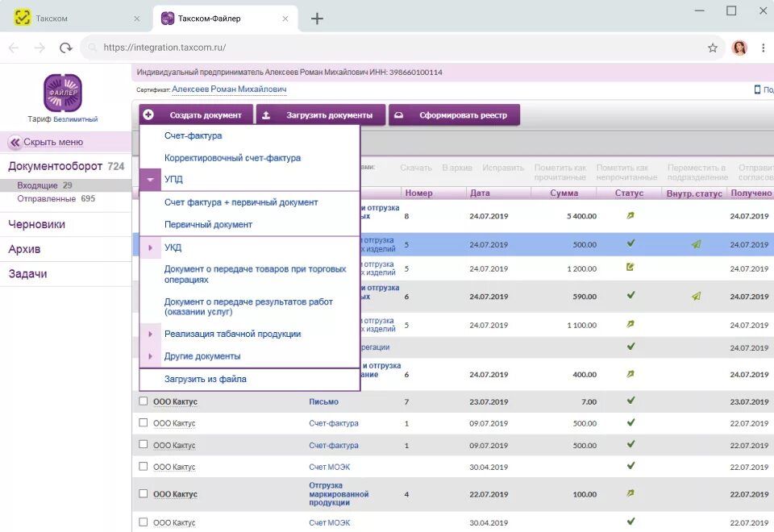Image resolution: width=774 pixels, height=532 pixels.
Task: Select Корректировочный счет-фактура menu item
Action: coord(232,158)
